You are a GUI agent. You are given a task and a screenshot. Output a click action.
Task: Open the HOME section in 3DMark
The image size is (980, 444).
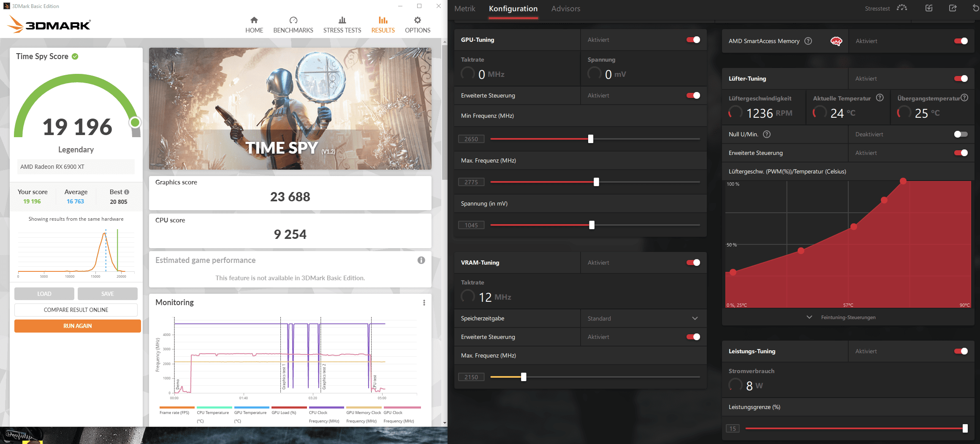(254, 25)
